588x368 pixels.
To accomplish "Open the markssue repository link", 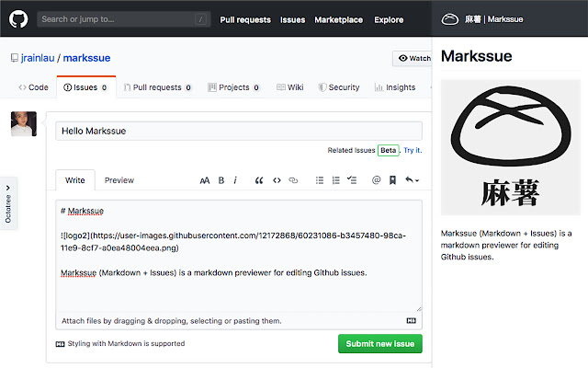I will coord(86,58).
